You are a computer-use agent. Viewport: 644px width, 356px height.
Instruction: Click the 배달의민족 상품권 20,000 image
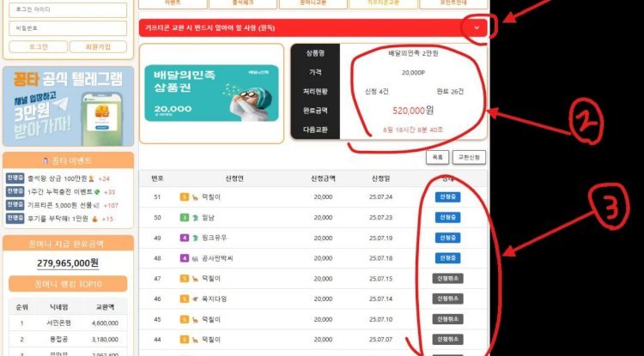pos(211,94)
